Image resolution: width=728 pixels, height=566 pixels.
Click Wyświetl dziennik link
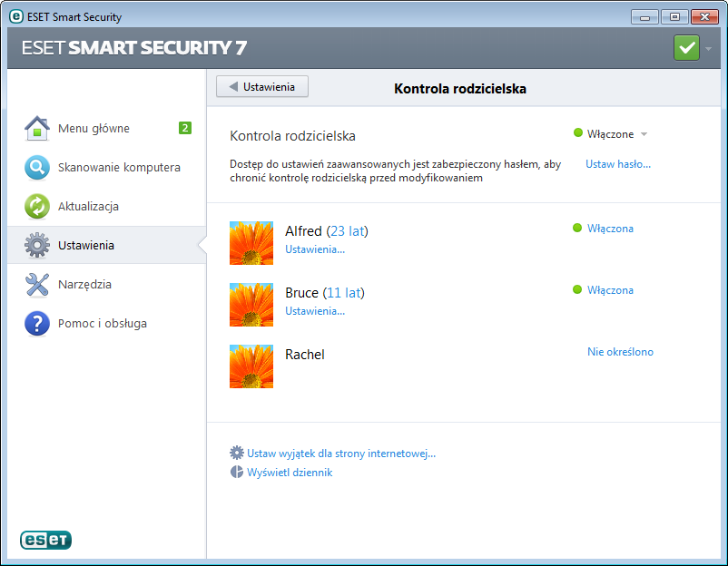(x=290, y=473)
